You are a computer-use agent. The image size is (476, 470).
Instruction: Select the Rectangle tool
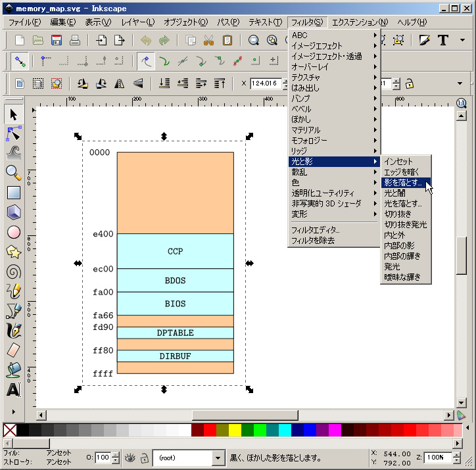[13, 193]
